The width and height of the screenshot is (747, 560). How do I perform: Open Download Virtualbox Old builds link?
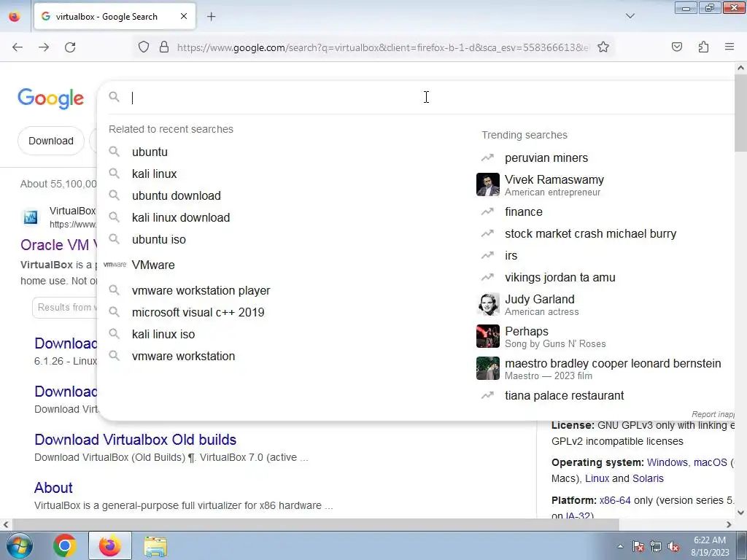[135, 440]
